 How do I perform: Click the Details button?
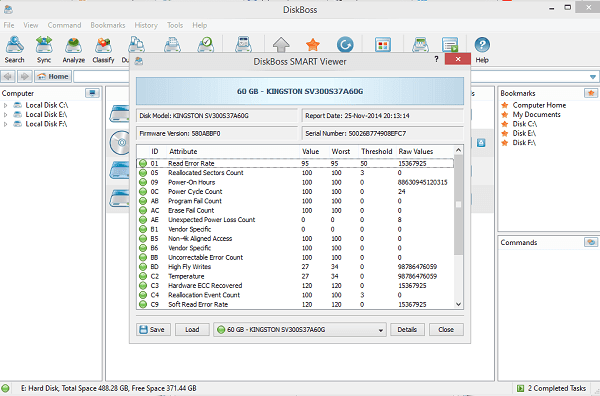click(x=407, y=330)
